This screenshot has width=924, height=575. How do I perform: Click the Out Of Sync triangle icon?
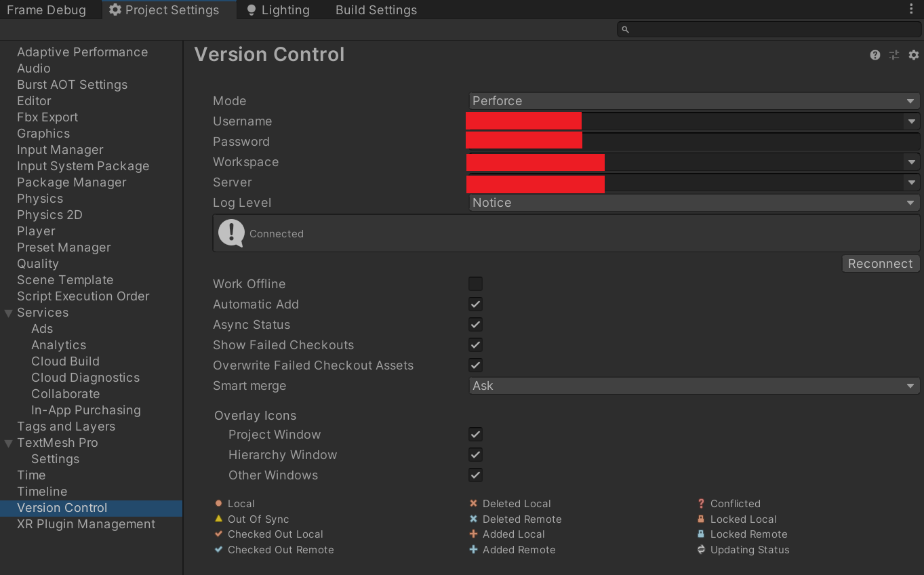218,519
